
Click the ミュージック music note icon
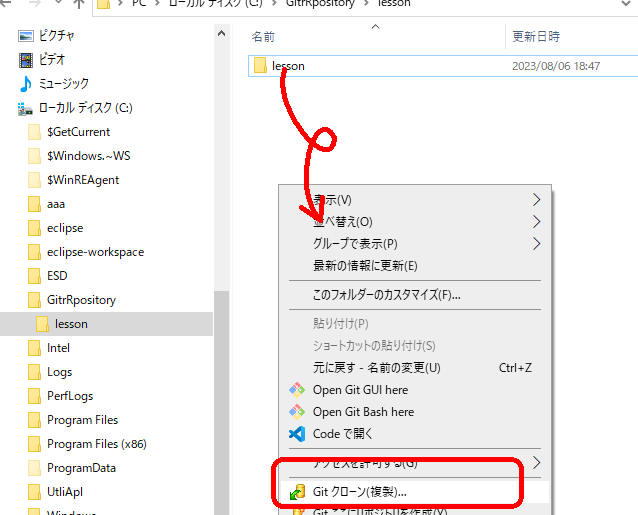[x=26, y=84]
